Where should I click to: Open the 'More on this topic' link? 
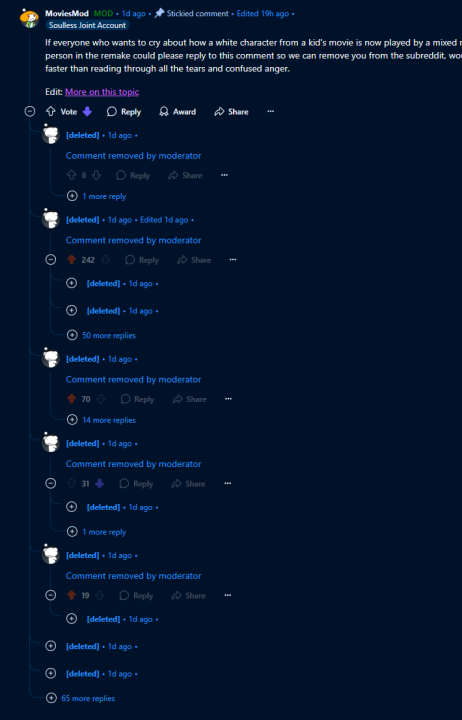(x=102, y=92)
